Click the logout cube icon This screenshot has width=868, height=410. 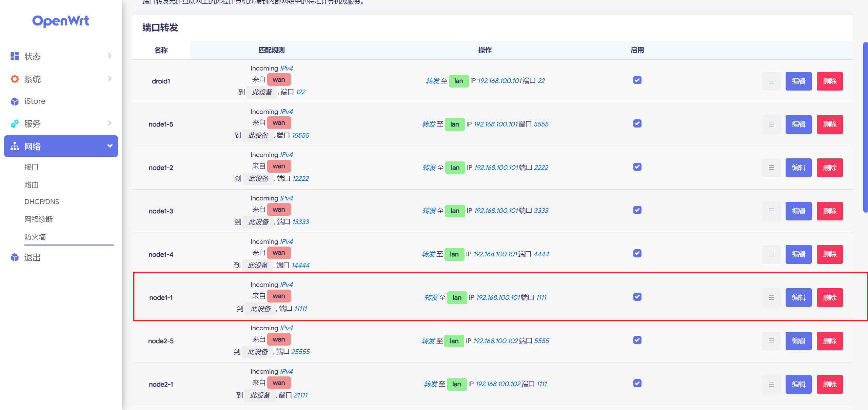click(x=15, y=257)
